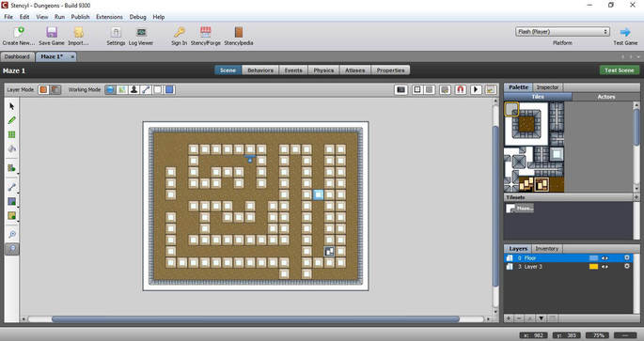Image resolution: width=644 pixels, height=341 pixels.
Task: Expand the Tilesets section add button
Action: pos(636,197)
